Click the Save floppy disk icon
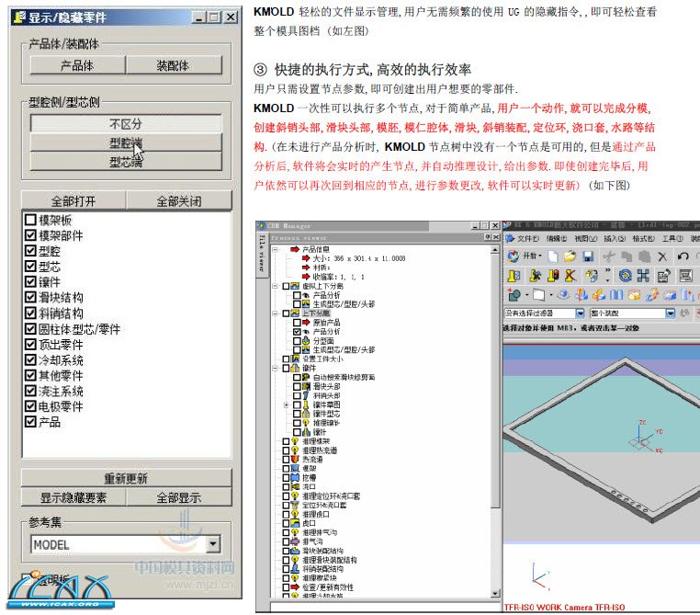Image resolution: width=700 pixels, height=615 pixels. point(588,256)
